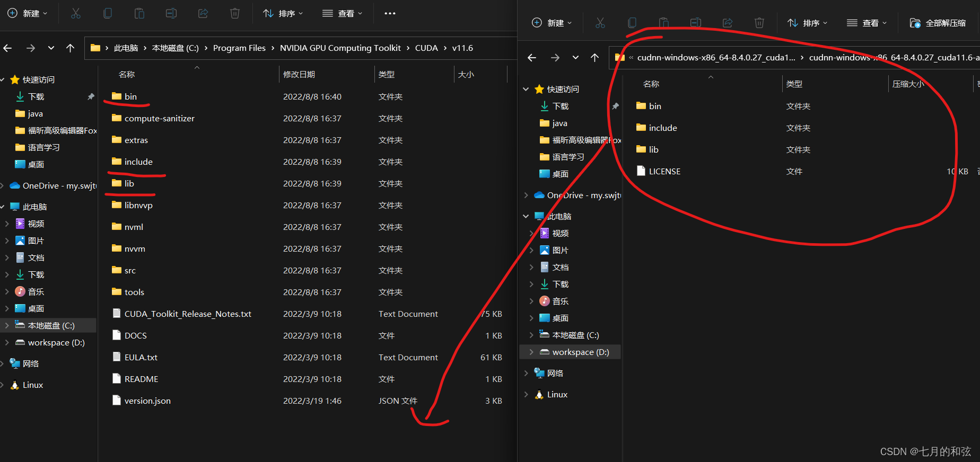Click Share icon in right cudnn window toolbar
This screenshot has height=462, width=980.
point(728,23)
